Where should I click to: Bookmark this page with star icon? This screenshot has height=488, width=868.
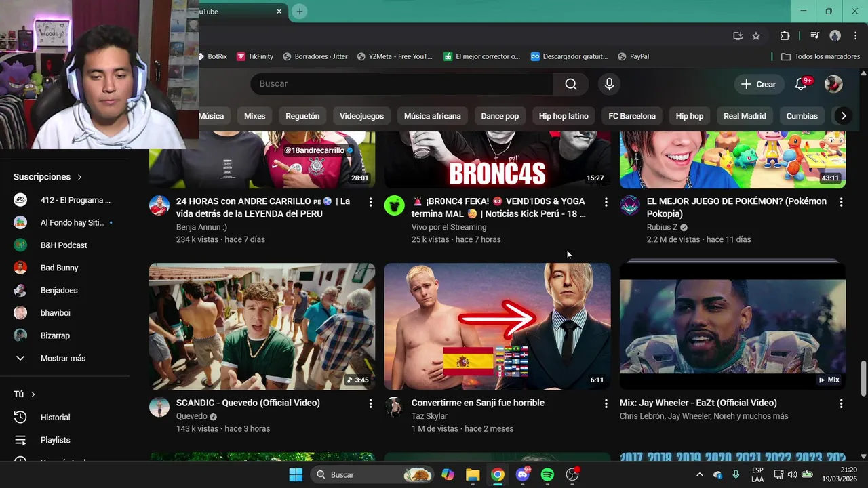coord(756,36)
